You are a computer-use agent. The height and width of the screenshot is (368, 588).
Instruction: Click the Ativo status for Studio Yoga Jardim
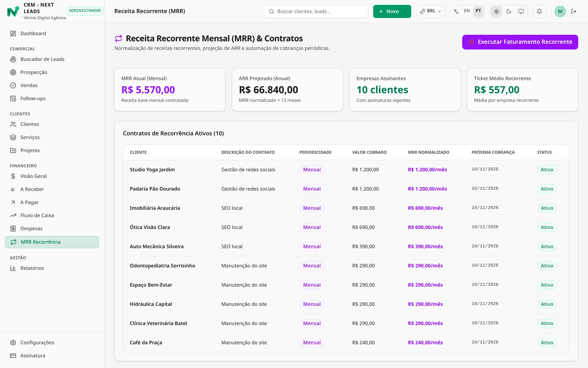click(x=547, y=170)
